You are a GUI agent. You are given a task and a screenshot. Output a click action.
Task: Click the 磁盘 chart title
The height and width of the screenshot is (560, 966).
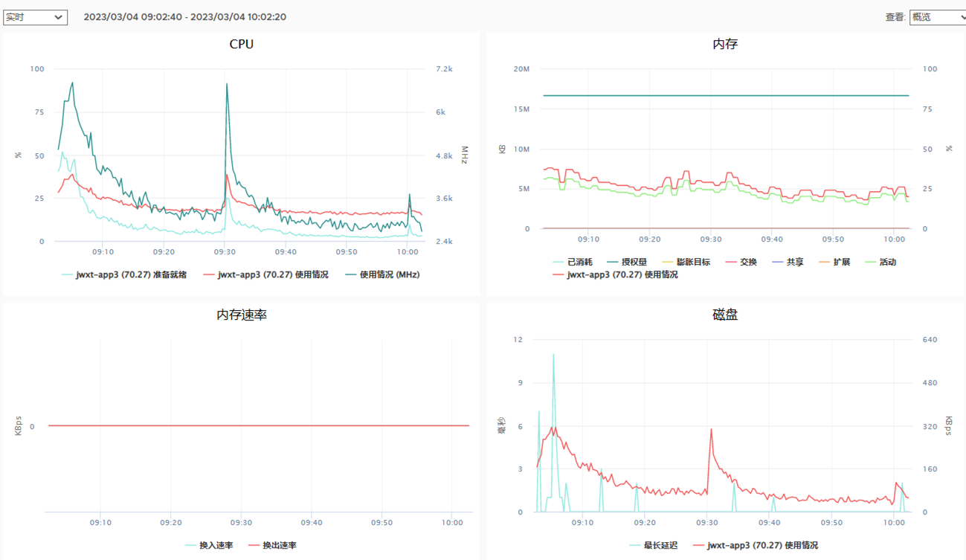[725, 315]
